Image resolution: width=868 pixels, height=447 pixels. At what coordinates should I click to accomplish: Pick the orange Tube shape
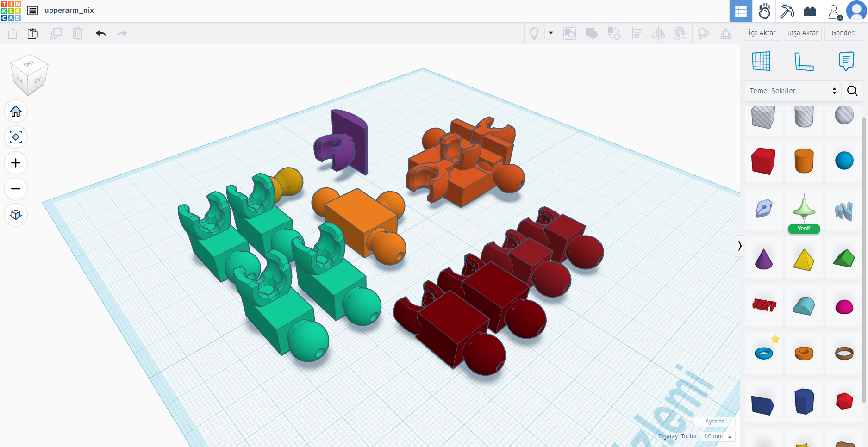coord(804,354)
